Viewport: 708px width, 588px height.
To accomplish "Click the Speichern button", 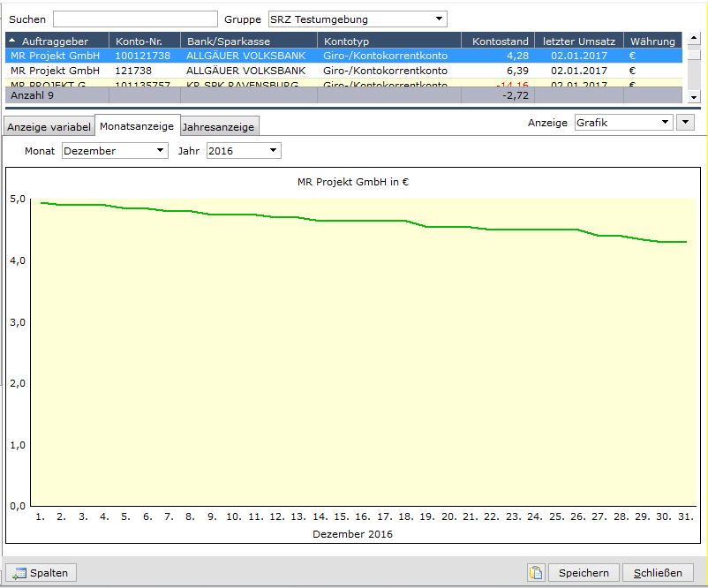I will click(584, 573).
